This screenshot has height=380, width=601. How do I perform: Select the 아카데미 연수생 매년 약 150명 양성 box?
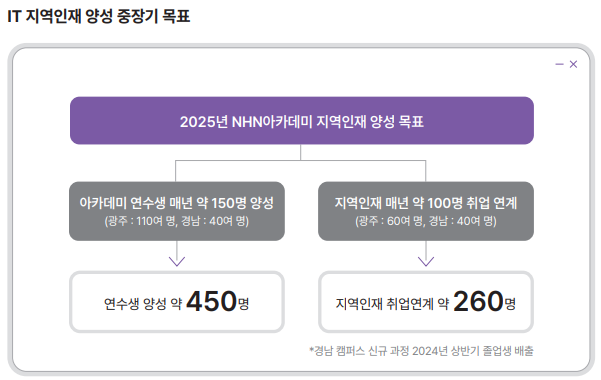click(x=177, y=211)
